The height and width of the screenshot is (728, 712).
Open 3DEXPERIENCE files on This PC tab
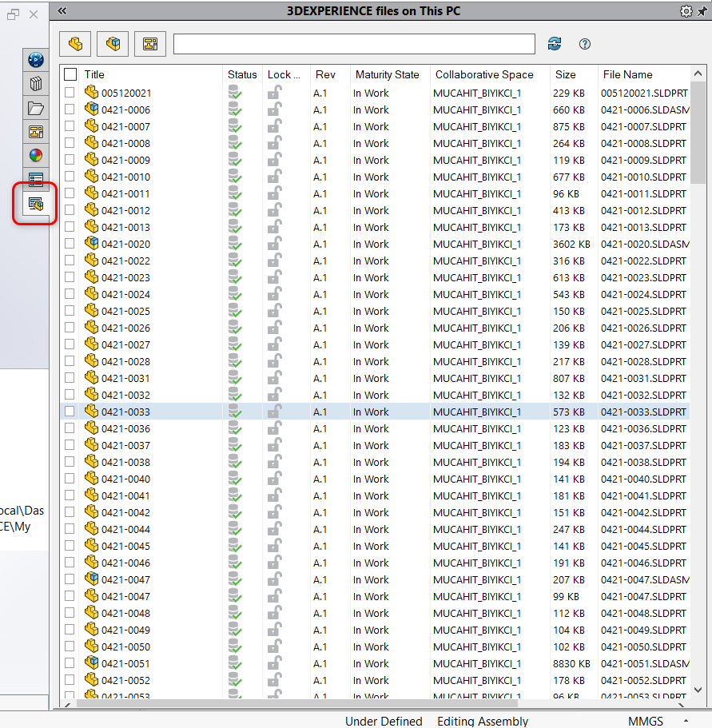click(36, 203)
